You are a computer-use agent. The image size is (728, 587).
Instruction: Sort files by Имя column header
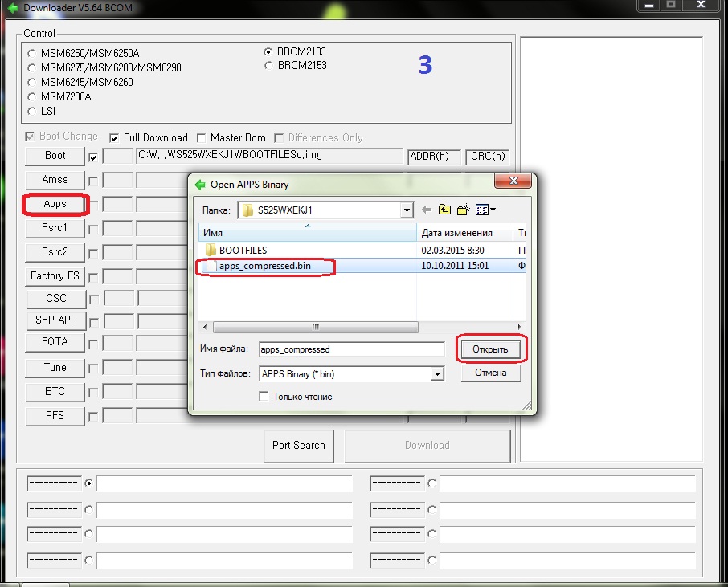305,233
